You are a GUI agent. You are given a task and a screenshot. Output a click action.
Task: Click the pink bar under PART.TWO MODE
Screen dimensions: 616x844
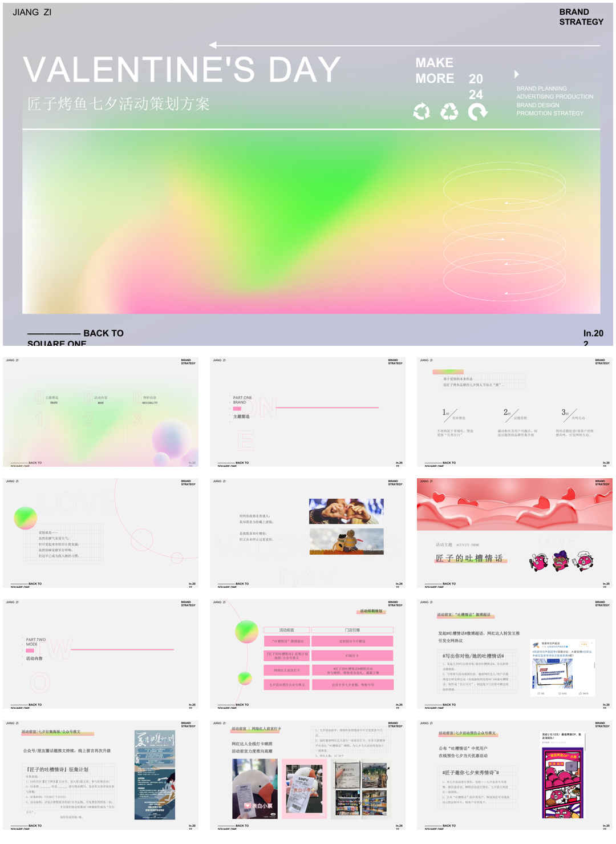coord(30,651)
